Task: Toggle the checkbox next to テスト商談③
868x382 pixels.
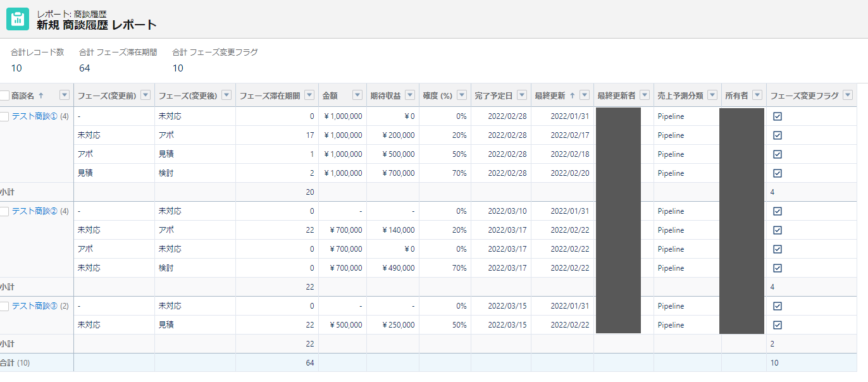Action: 5,307
